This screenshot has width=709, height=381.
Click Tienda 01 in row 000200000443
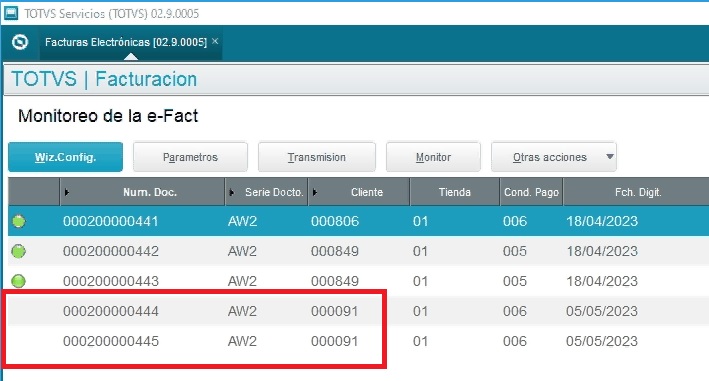click(x=420, y=281)
